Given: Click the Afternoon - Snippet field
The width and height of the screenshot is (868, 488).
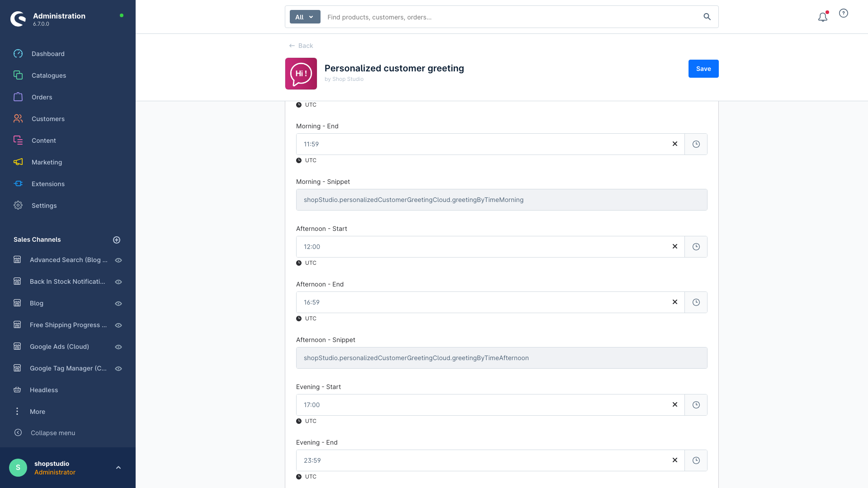Looking at the screenshot, I should point(502,358).
